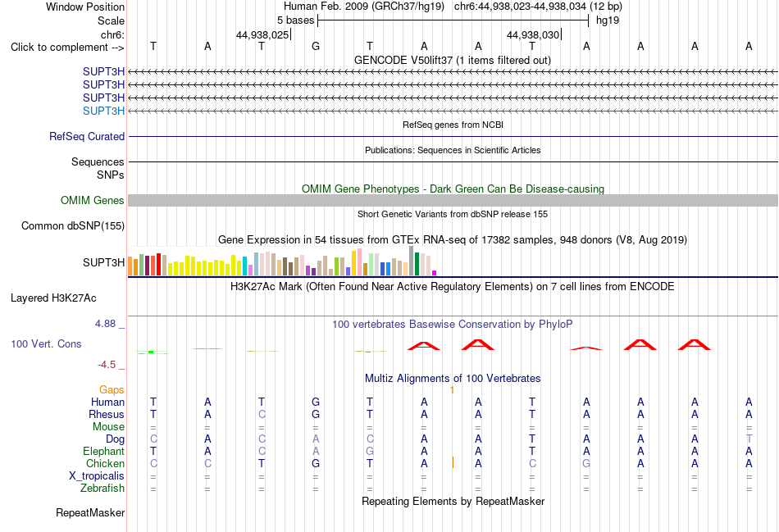The height and width of the screenshot is (532, 779).
Task: Select the Common dbSNP(155) track label
Action: tap(72, 225)
